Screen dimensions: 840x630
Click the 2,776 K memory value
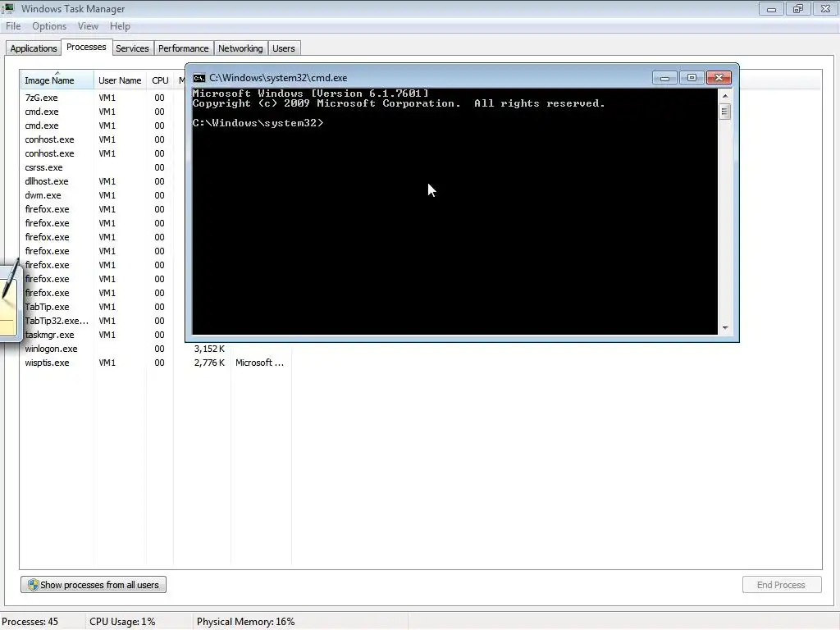pyautogui.click(x=209, y=363)
